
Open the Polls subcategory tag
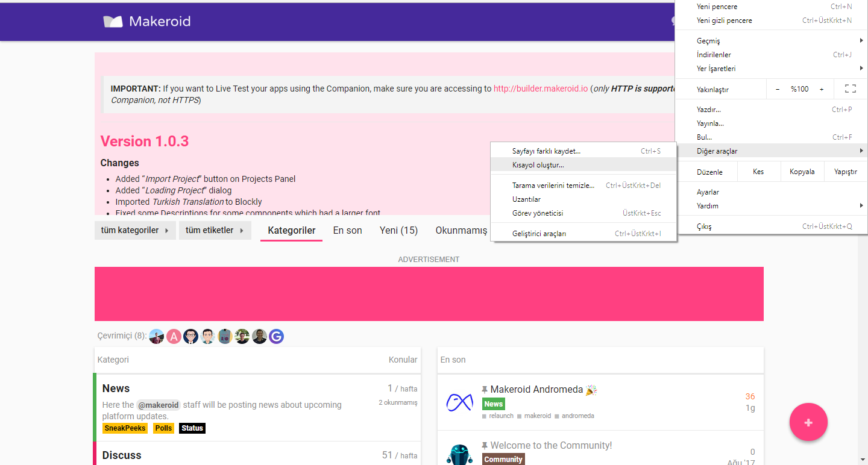(x=163, y=428)
